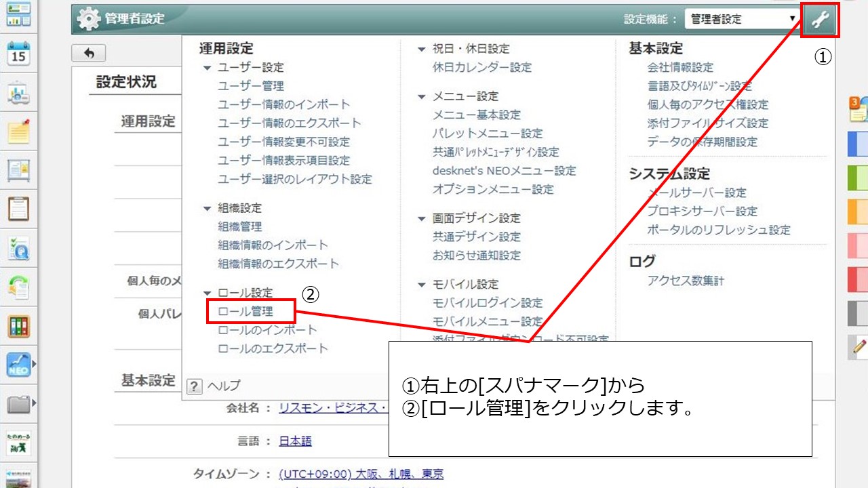The height and width of the screenshot is (488, 868).
Task: Collapse the ロール設定 section
Action: (208, 293)
